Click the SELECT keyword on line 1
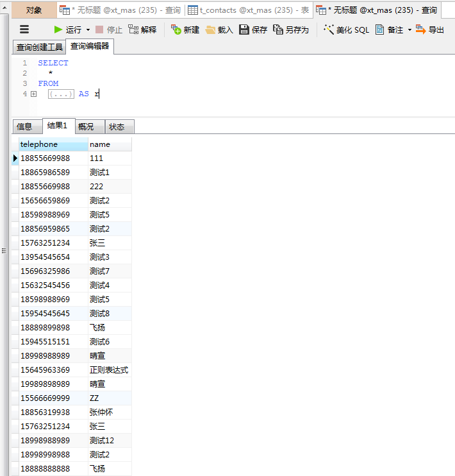 click(x=53, y=63)
